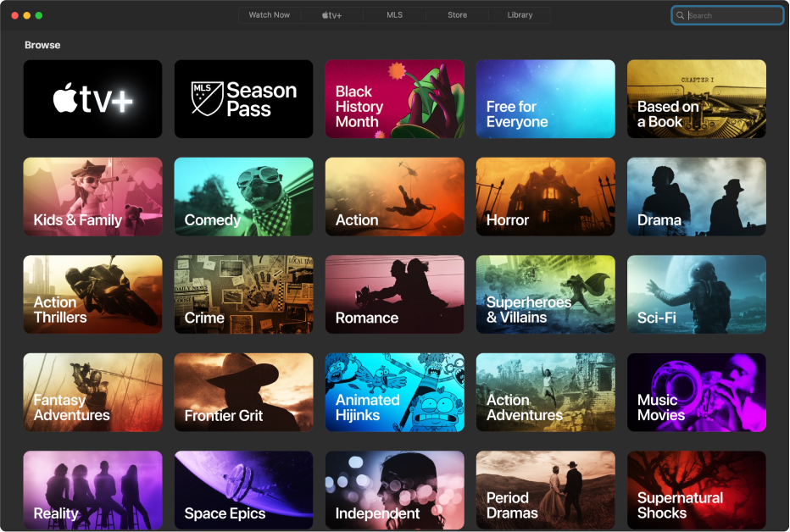Open the Free for Everyone tile
The height and width of the screenshot is (532, 790).
coord(545,98)
